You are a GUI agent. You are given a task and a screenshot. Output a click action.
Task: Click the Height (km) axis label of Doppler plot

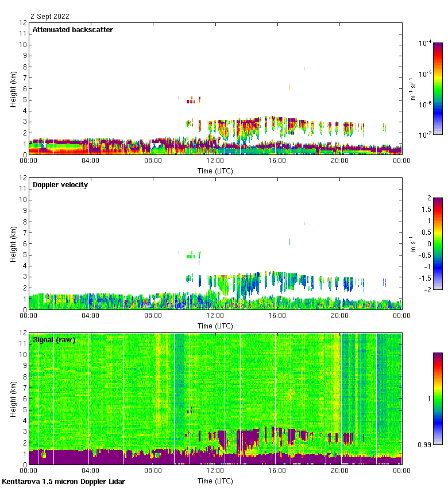(13, 243)
